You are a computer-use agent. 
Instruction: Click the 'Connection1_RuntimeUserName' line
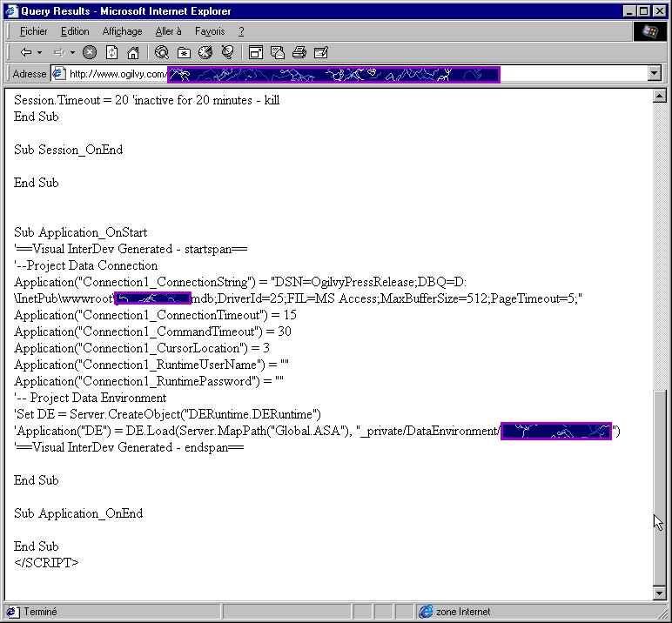point(151,365)
